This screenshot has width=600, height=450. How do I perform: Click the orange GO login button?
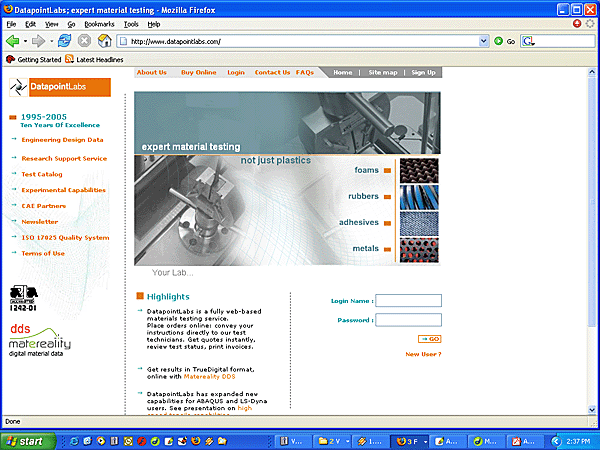coord(430,339)
